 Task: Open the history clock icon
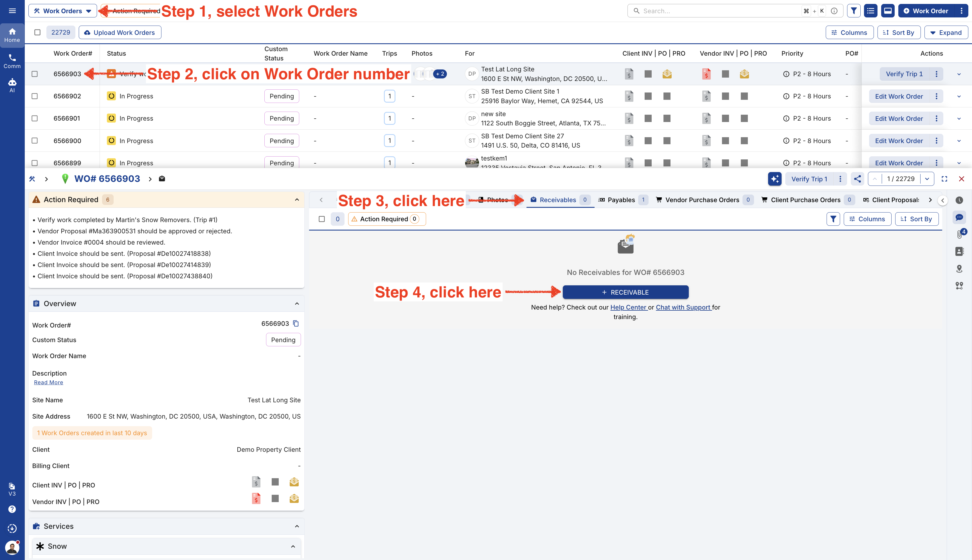pyautogui.click(x=959, y=200)
